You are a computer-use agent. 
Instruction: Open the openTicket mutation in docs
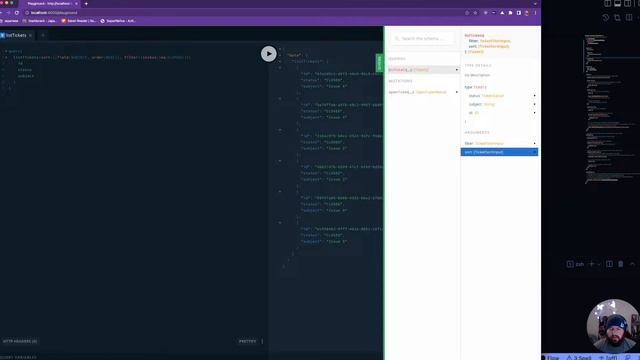point(424,92)
